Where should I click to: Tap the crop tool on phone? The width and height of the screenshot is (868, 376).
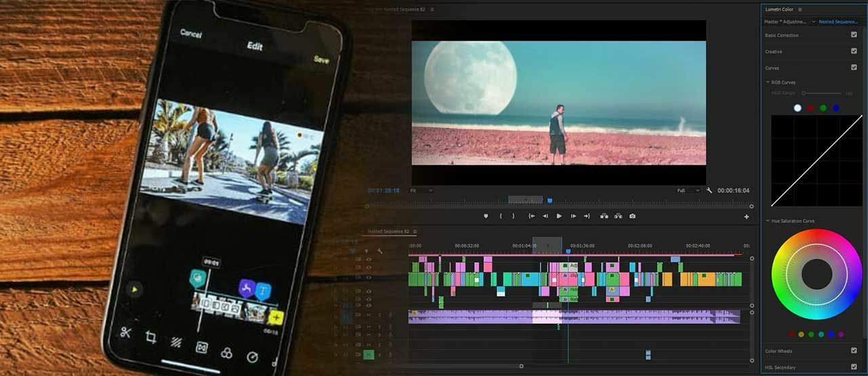click(151, 337)
